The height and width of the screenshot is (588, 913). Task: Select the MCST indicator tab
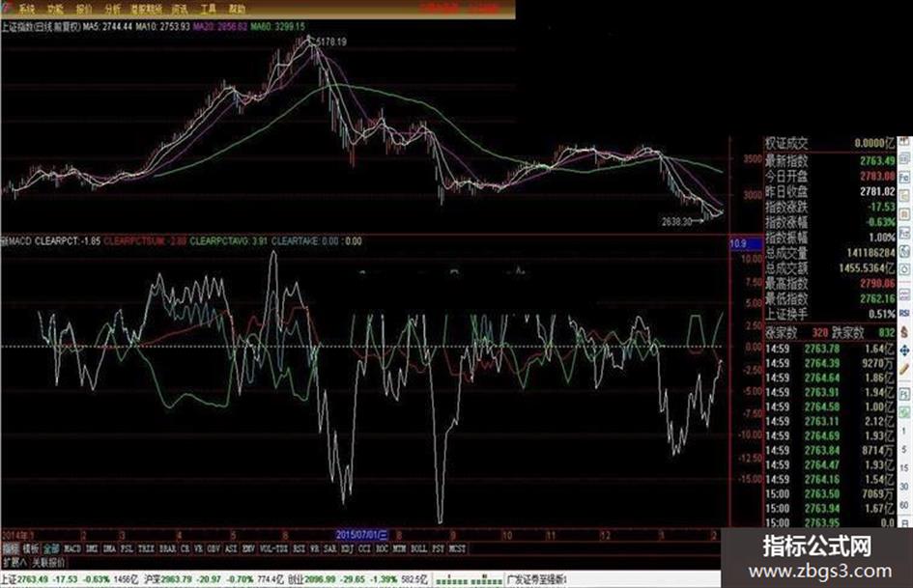pyautogui.click(x=458, y=548)
